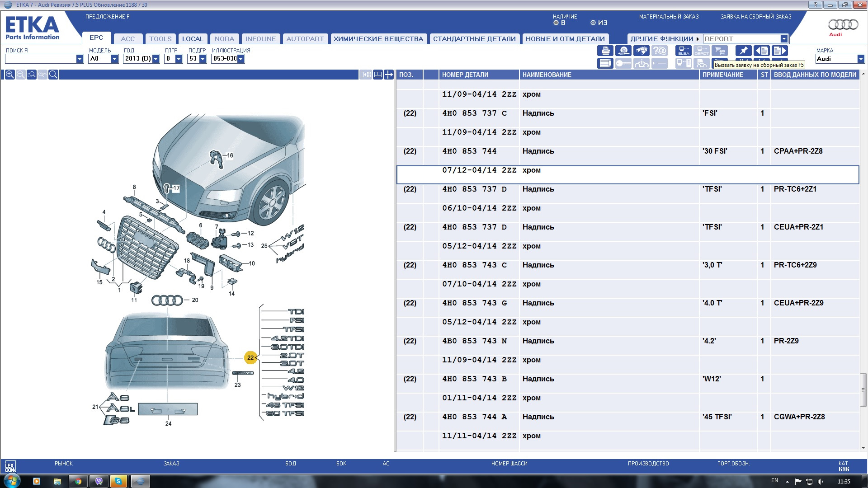This screenshot has width=868, height=488.
Task: Click the greyed arrow-dash icon
Action: click(x=660, y=63)
